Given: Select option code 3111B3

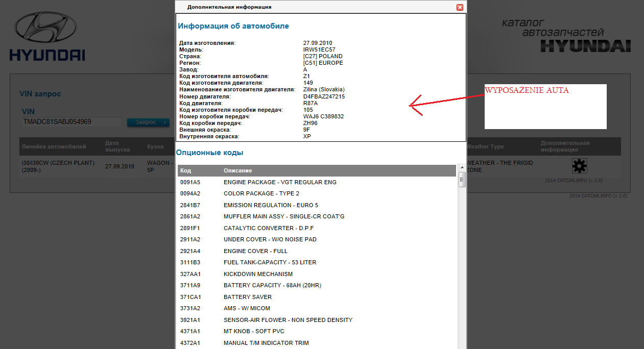Looking at the screenshot, I should coord(190,262).
